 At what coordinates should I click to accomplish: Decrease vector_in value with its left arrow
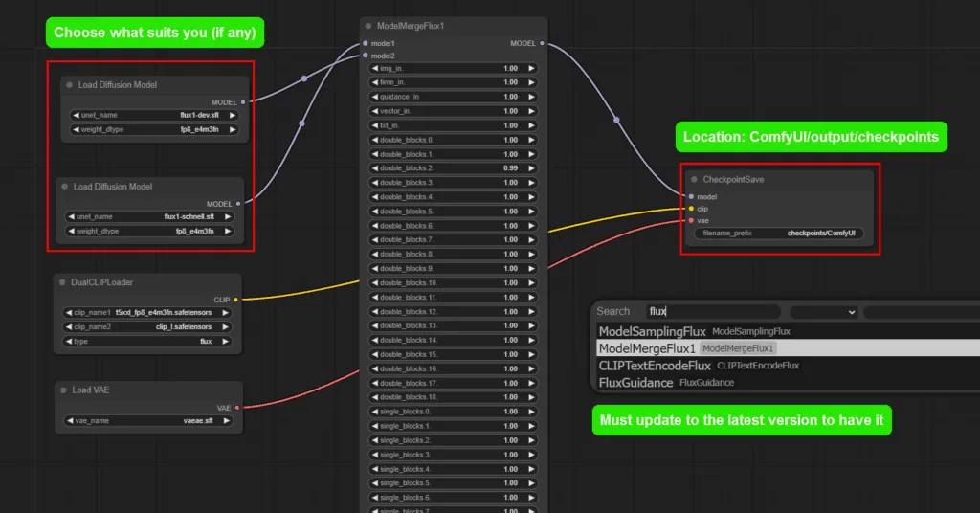[x=375, y=111]
